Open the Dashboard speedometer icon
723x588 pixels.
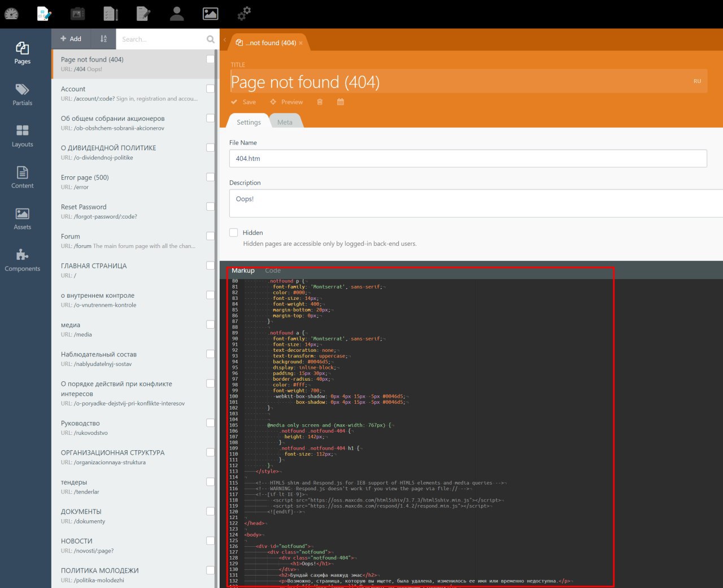11,14
